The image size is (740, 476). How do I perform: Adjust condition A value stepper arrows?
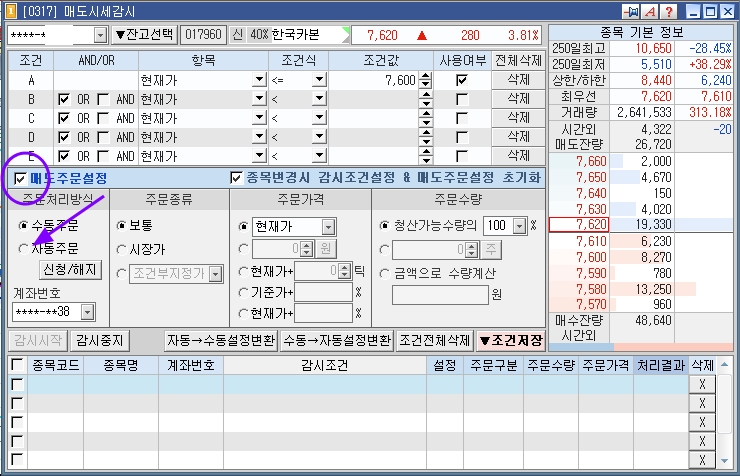coord(426,80)
